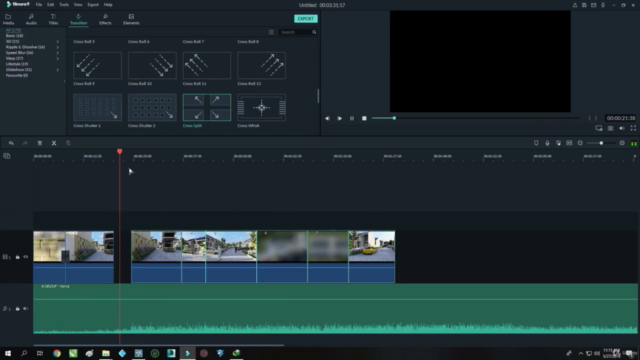Pause the preview playback
The width and height of the screenshot is (640, 360).
point(352,118)
